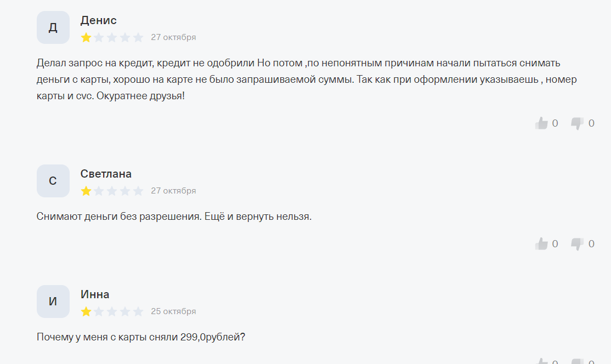Click the yellow star in Инна's rating
611x364 pixels.
[86, 311]
